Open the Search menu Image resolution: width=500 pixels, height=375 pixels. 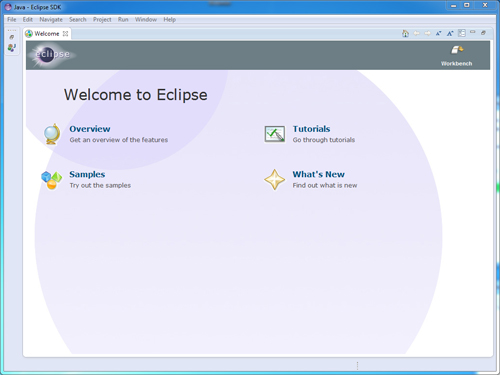coord(78,19)
